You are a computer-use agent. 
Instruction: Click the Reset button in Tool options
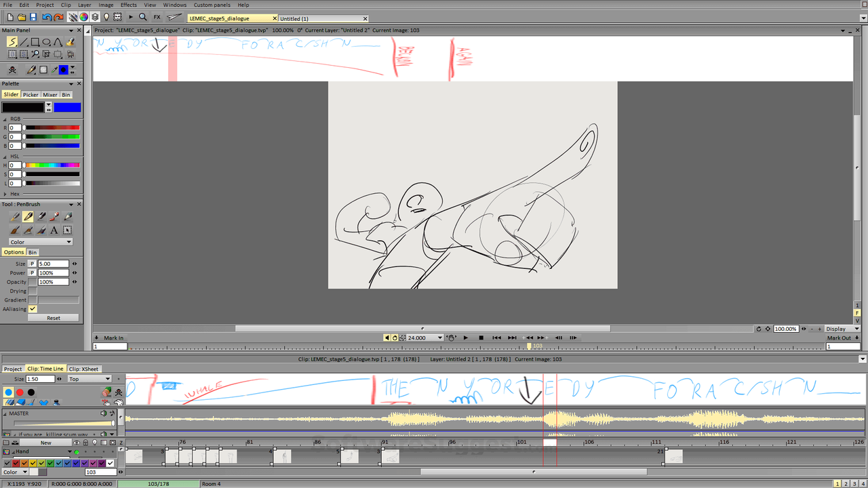point(53,317)
